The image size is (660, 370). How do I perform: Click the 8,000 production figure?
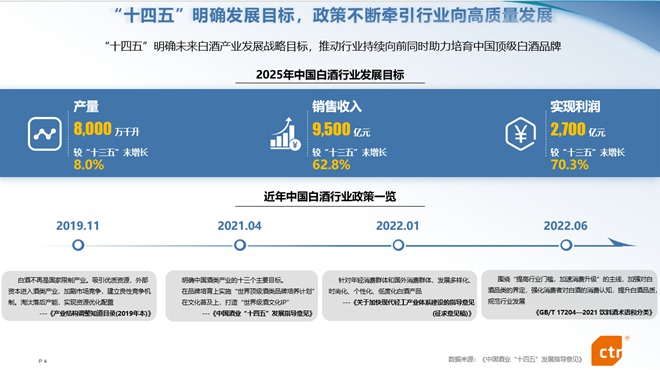(93, 129)
